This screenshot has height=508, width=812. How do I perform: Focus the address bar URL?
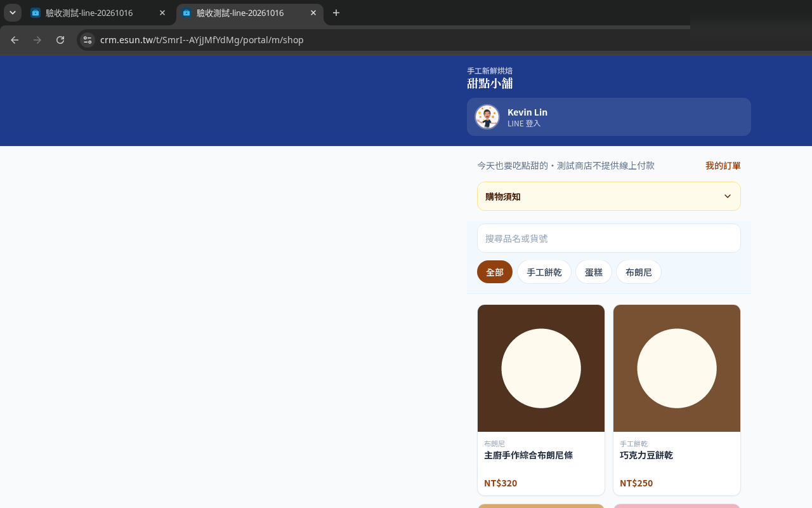coord(202,40)
